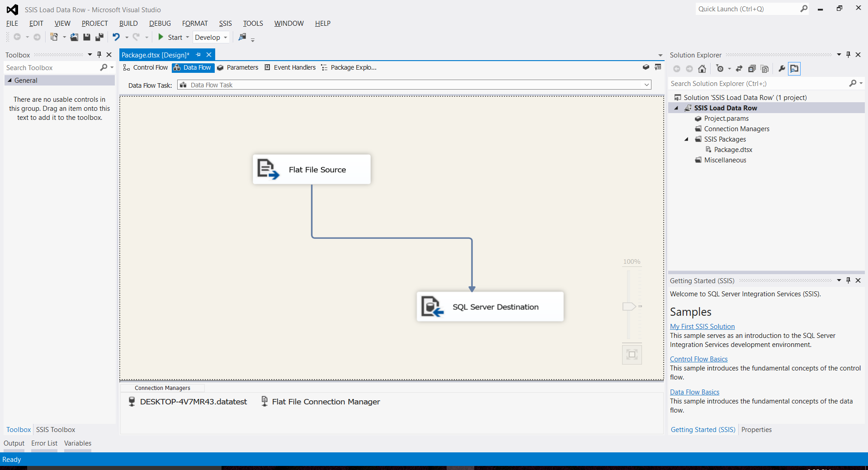Image resolution: width=868 pixels, height=470 pixels.
Task: Select DESKTOP-4V7MR43.datatest connection manager
Action: (188, 402)
